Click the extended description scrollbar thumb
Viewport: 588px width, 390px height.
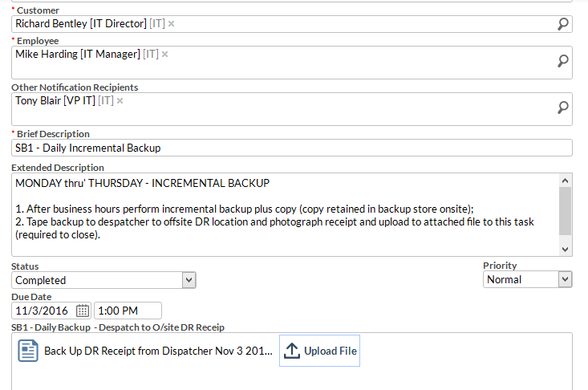click(x=565, y=211)
